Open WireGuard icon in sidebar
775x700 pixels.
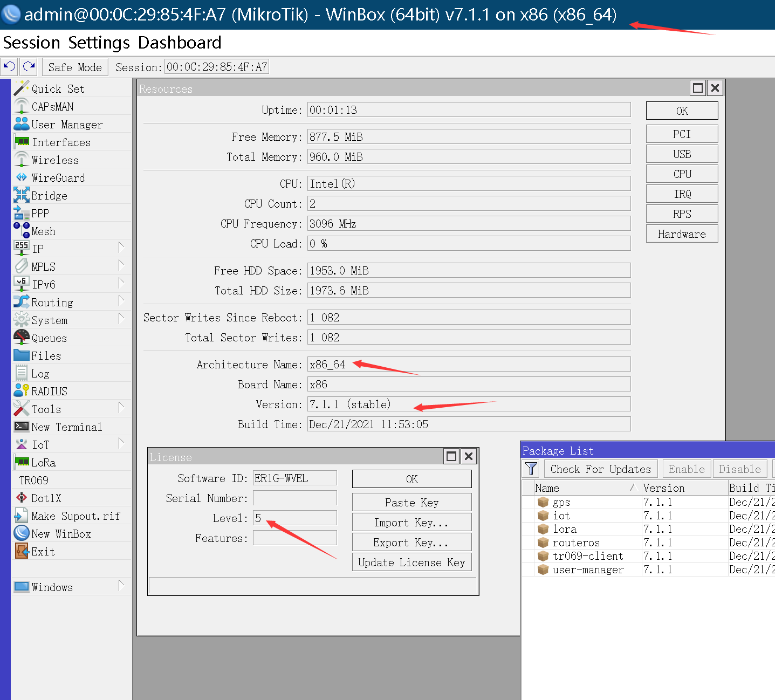21,177
